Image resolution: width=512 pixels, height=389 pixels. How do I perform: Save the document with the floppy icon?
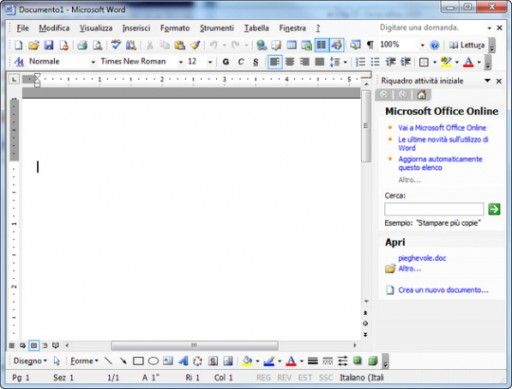click(49, 45)
